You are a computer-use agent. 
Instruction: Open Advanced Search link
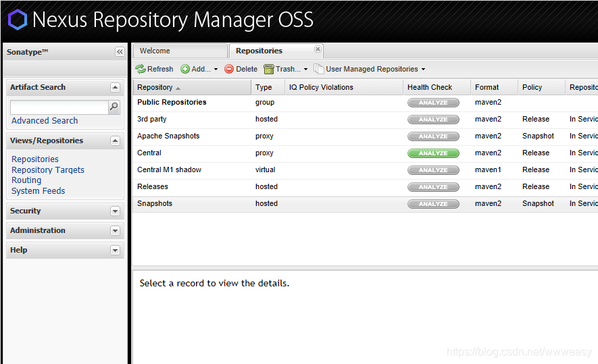click(45, 120)
